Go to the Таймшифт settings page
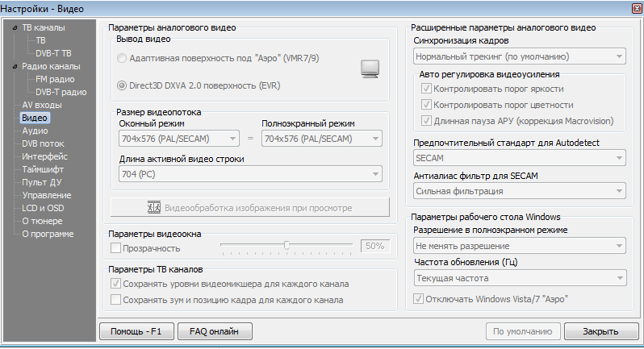Image resolution: width=644 pixels, height=349 pixels. click(43, 169)
